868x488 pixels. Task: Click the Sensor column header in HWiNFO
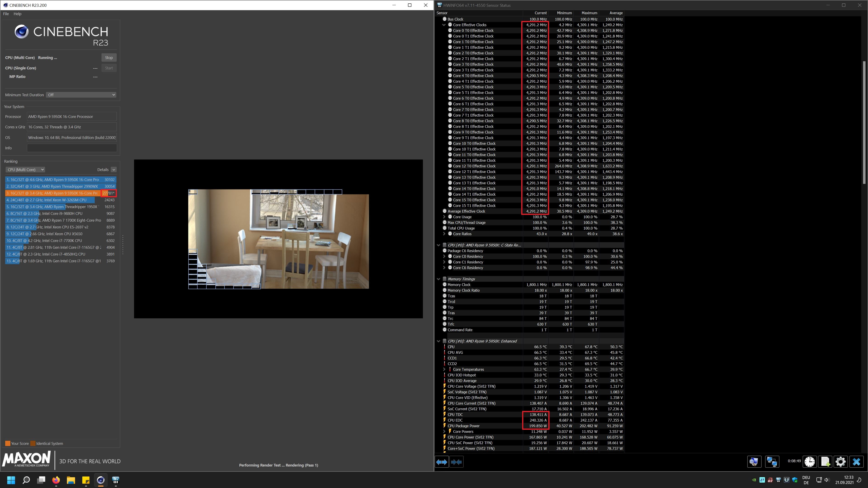tap(479, 13)
